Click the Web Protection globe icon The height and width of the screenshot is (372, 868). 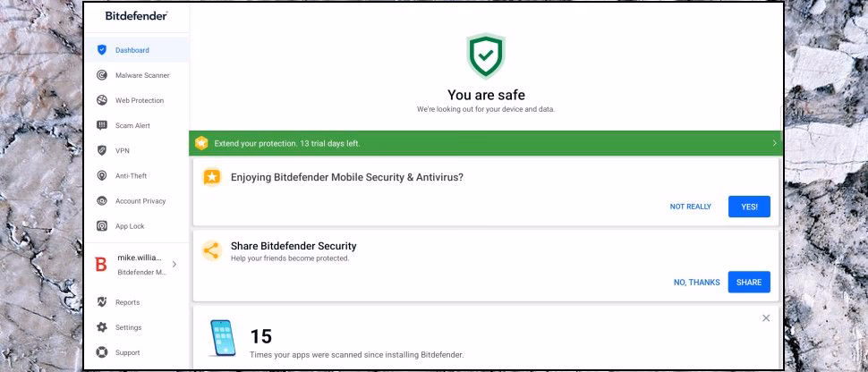(x=102, y=100)
